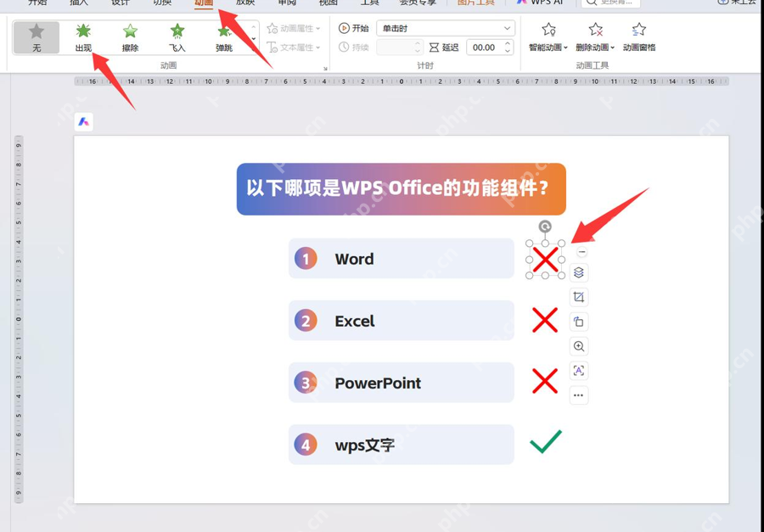The image size is (764, 532).
Task: Select the Word option box
Action: click(x=401, y=259)
